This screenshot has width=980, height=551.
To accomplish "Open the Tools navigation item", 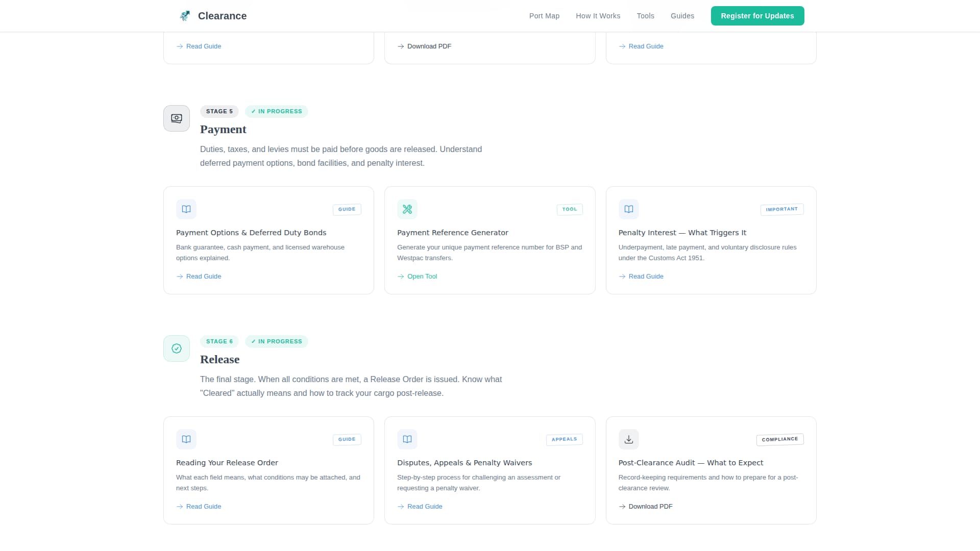I will click(645, 16).
